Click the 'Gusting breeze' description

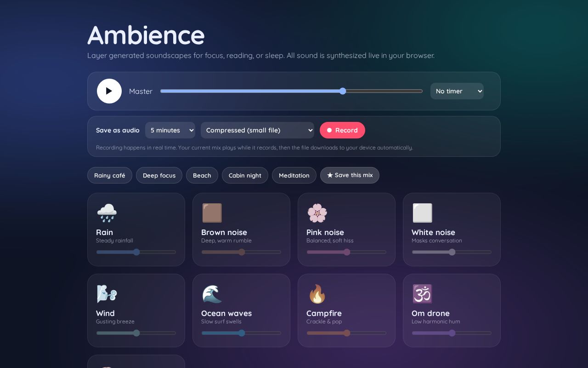pyautogui.click(x=115, y=322)
